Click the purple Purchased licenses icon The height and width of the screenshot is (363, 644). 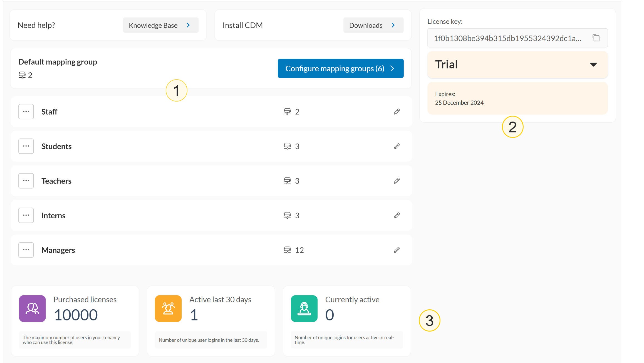(32, 308)
